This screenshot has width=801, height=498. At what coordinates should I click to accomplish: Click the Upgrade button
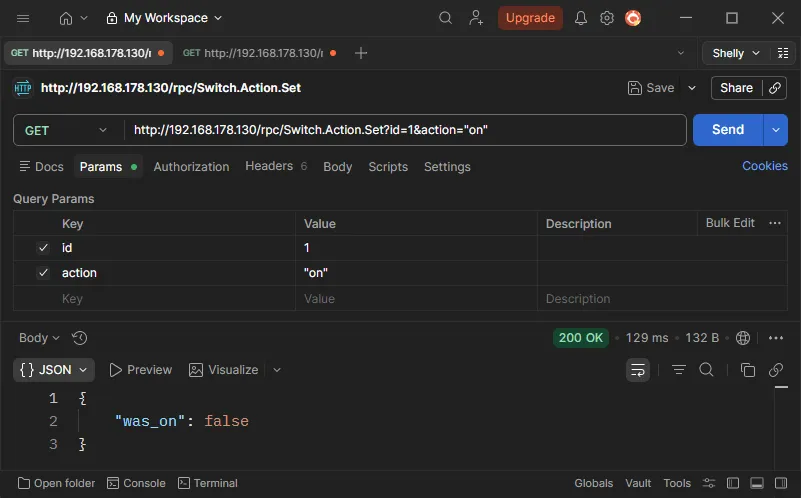[530, 18]
